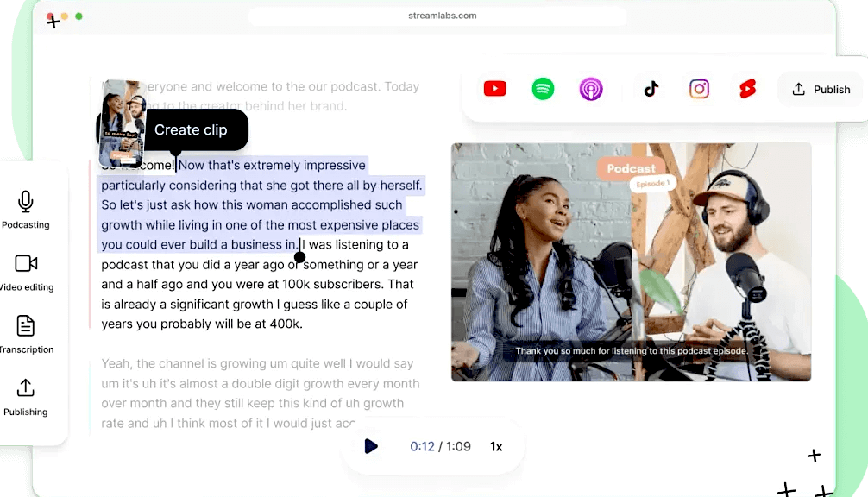
Task: Click the YouTube platform icon
Action: click(x=494, y=89)
